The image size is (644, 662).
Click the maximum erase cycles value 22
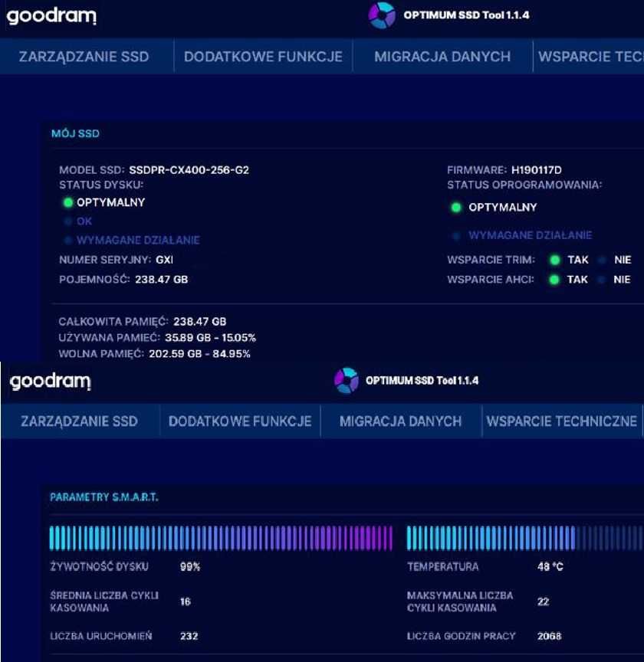(543, 601)
